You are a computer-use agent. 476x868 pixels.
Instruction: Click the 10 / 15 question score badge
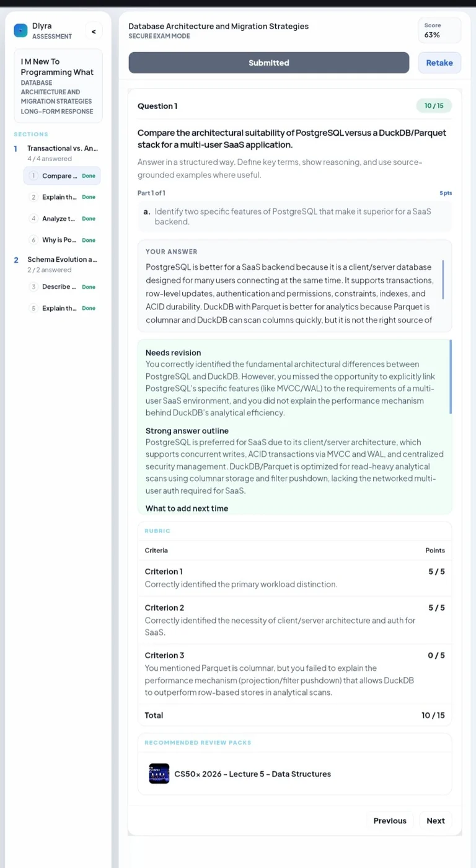pos(434,106)
